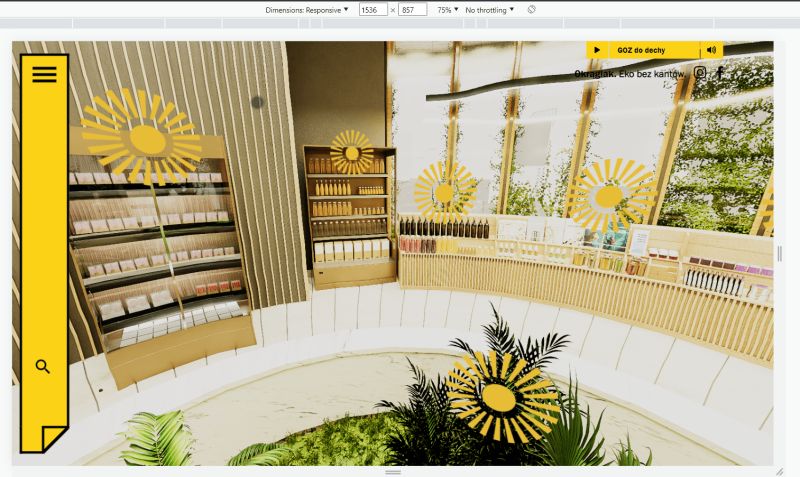Click the viewport height field 857
This screenshot has height=477, width=800.
[412, 10]
